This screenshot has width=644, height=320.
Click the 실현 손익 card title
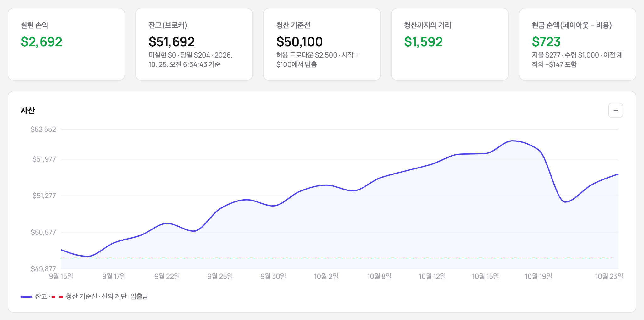(x=35, y=25)
